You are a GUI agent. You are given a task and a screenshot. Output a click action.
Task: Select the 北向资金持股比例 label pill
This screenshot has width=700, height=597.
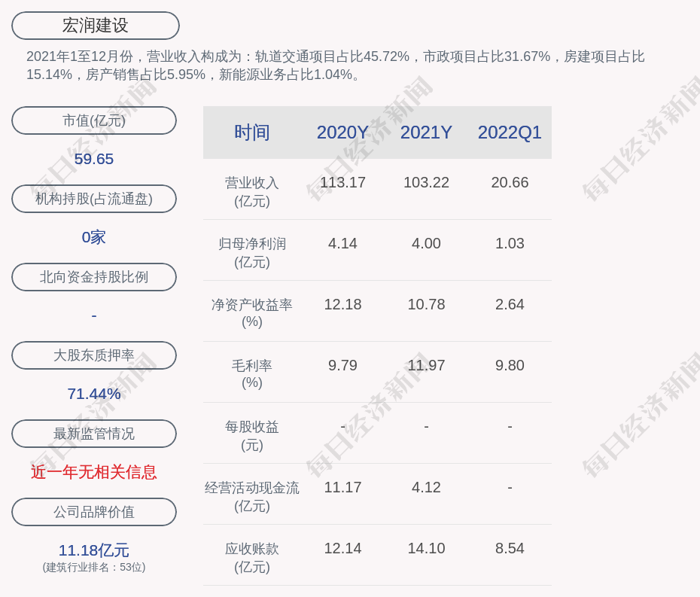(x=94, y=277)
